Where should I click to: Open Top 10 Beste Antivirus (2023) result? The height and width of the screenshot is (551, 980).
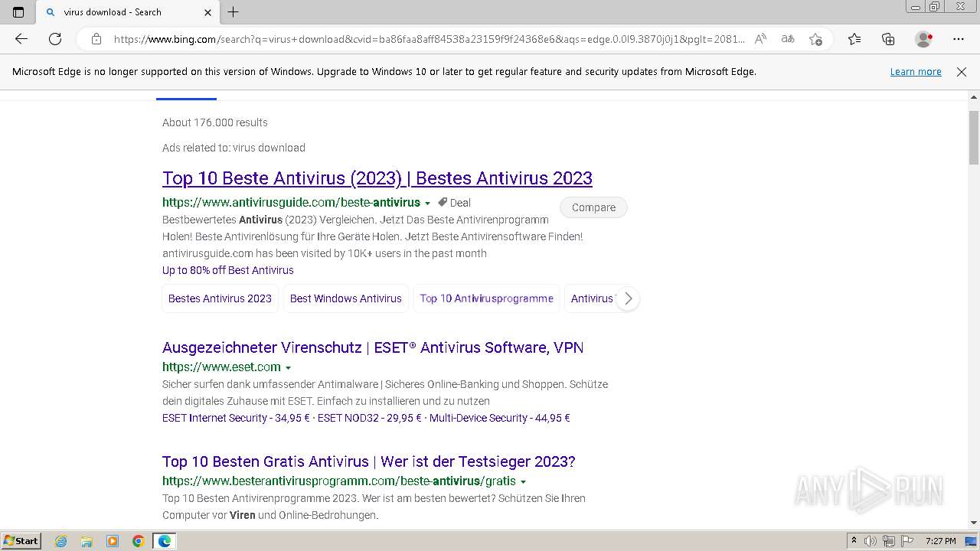point(377,178)
